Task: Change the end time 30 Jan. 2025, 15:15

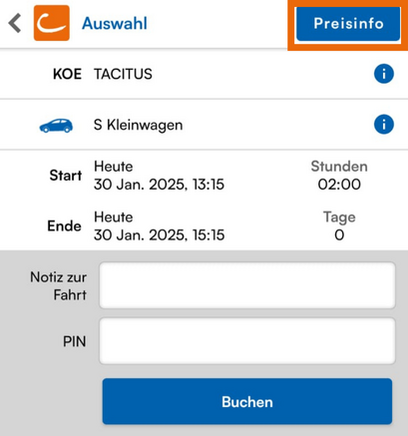Action: (x=159, y=235)
